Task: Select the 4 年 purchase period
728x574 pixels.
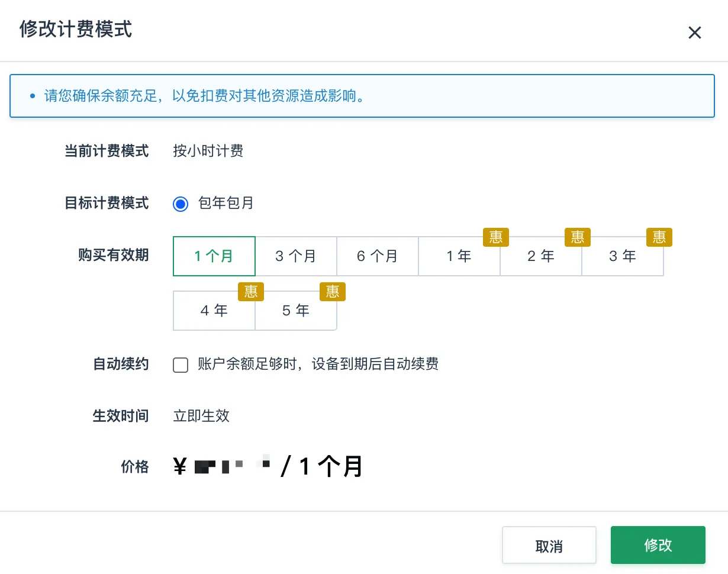Action: [214, 311]
